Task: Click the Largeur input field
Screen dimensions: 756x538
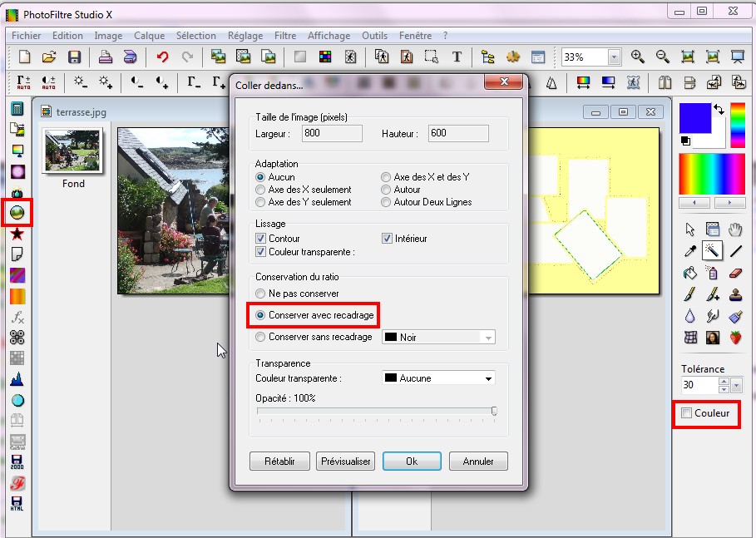Action: coord(332,133)
